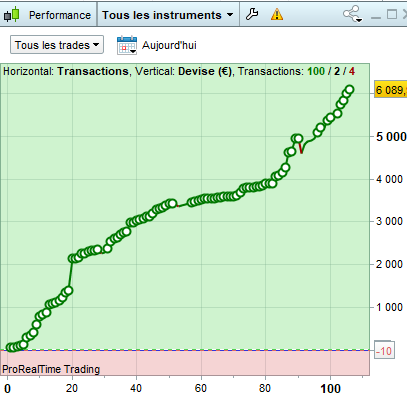Click the 6 089 yellow value label
407x396 pixels.
391,90
